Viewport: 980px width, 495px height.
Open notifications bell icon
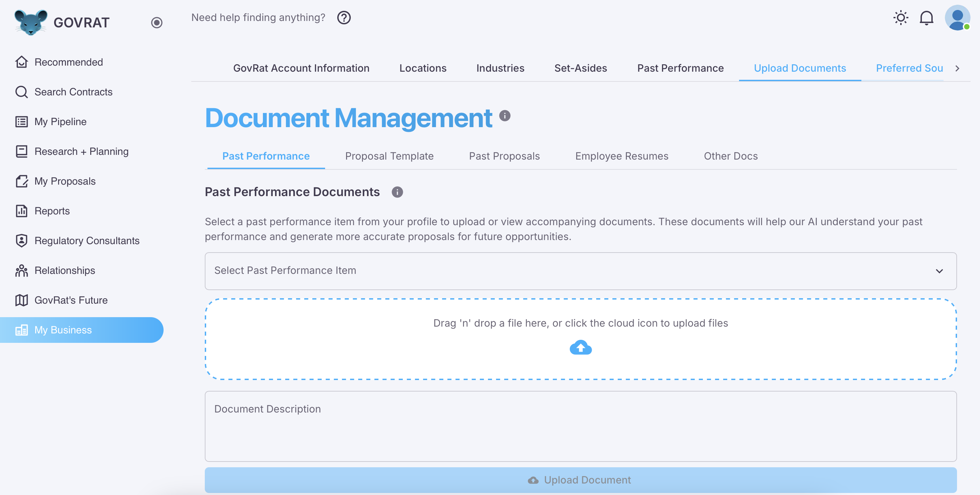[926, 18]
